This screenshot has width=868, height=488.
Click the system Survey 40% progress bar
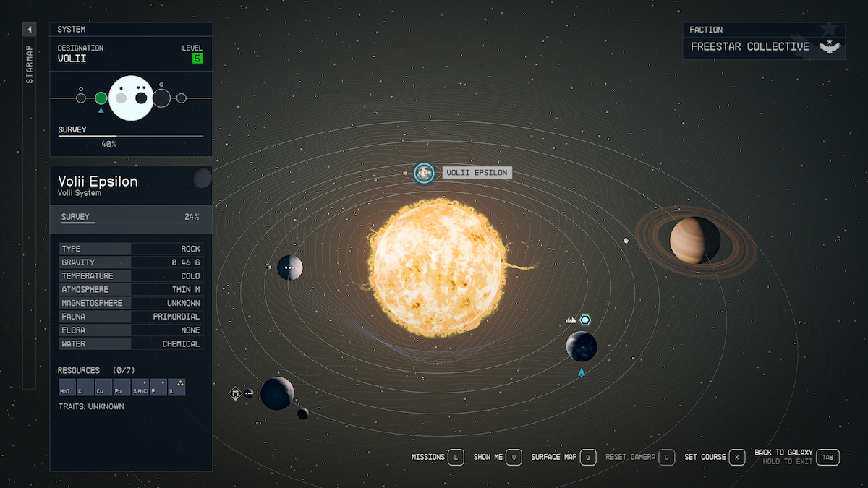click(130, 136)
